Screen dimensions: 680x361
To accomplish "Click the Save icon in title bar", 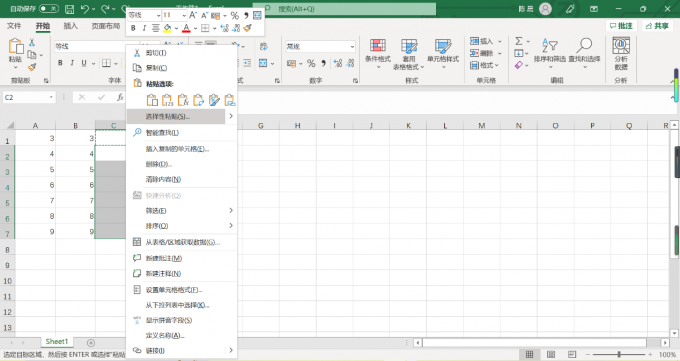I will (69, 9).
